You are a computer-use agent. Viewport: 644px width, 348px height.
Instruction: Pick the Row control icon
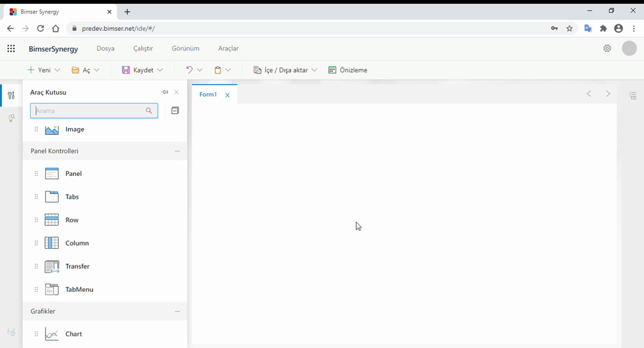[52, 220]
